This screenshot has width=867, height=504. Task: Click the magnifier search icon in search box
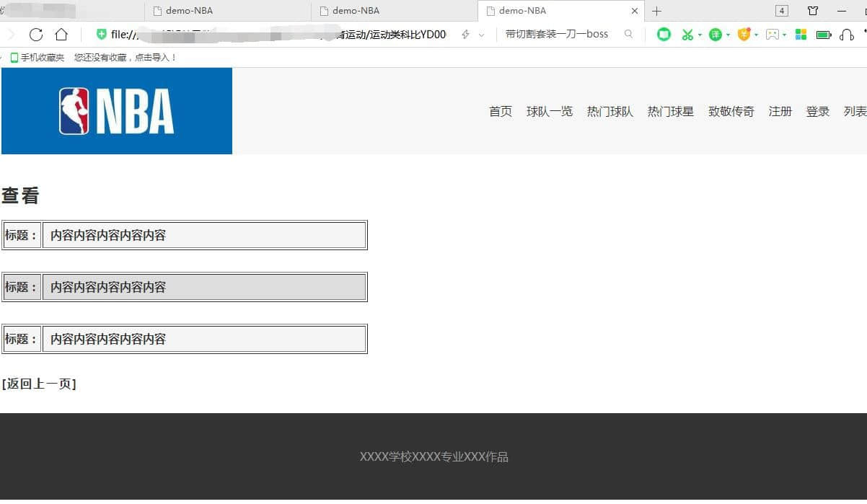click(628, 34)
